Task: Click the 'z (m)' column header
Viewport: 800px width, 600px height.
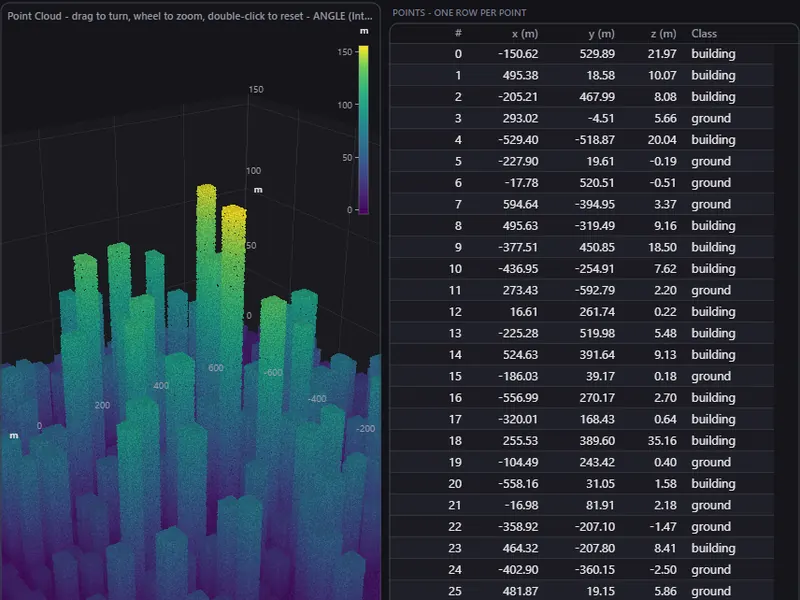Action: coord(663,33)
